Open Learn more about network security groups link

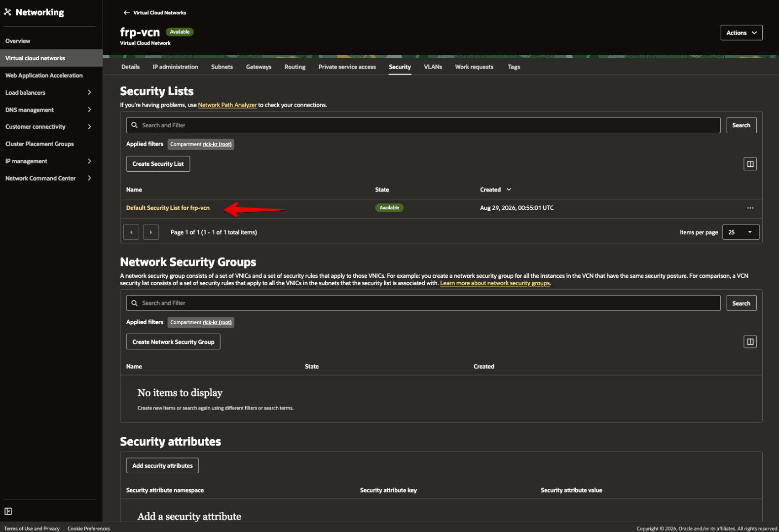coord(495,283)
